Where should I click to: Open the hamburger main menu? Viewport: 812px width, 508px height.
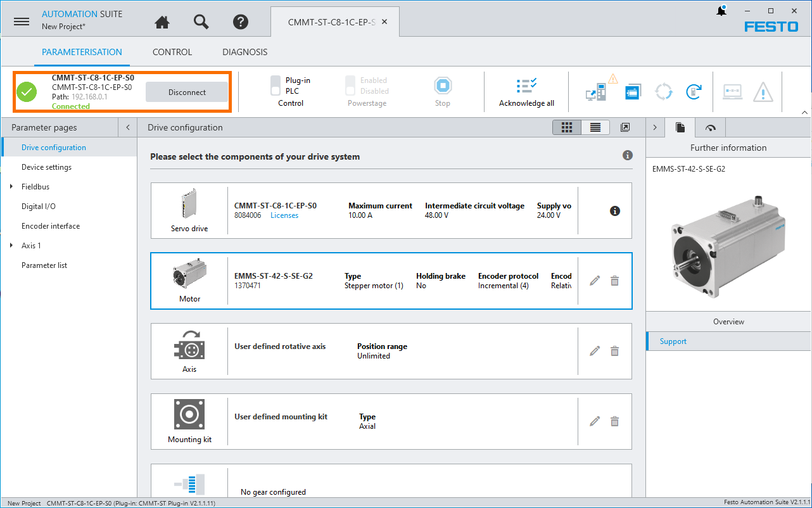[x=22, y=21]
